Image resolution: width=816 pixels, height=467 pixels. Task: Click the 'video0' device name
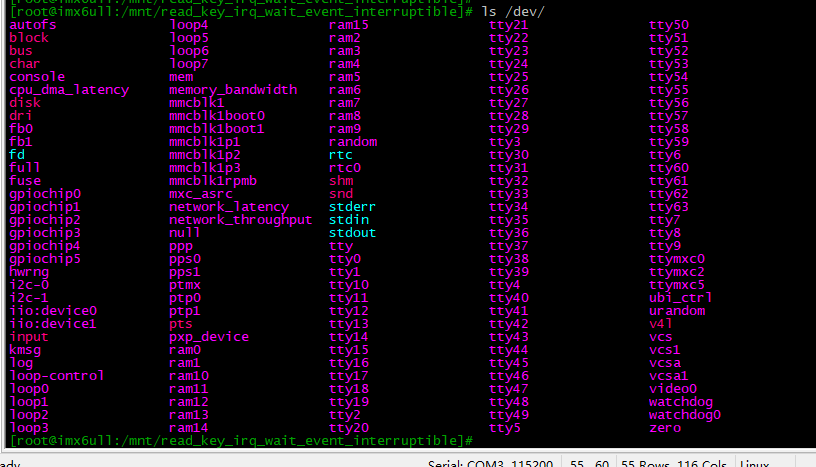click(673, 389)
